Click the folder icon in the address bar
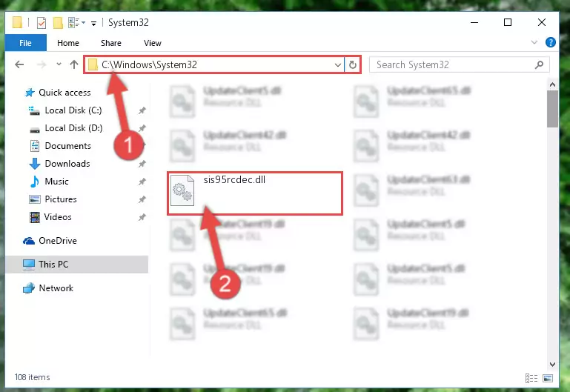 (93, 64)
